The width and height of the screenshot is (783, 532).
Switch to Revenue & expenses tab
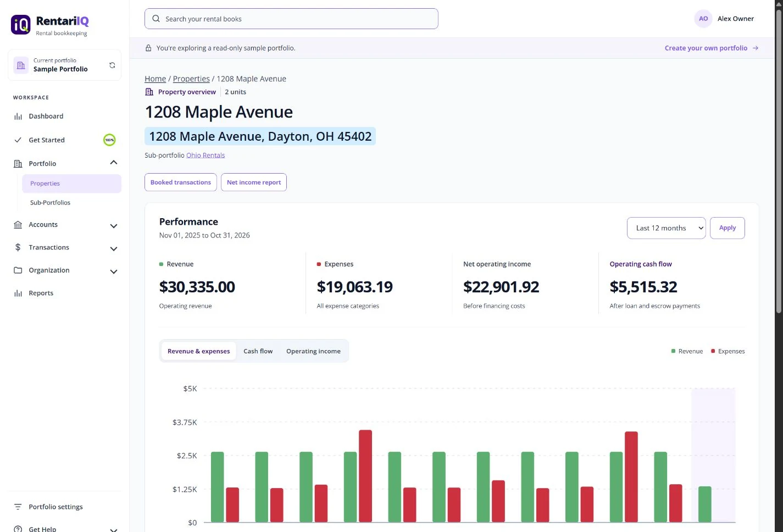click(199, 351)
